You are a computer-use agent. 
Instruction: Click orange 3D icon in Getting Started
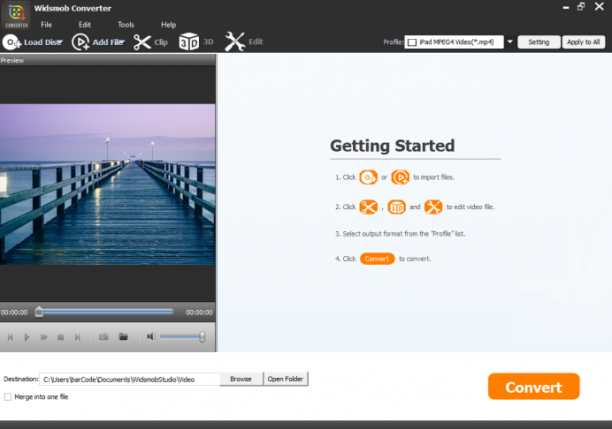397,207
